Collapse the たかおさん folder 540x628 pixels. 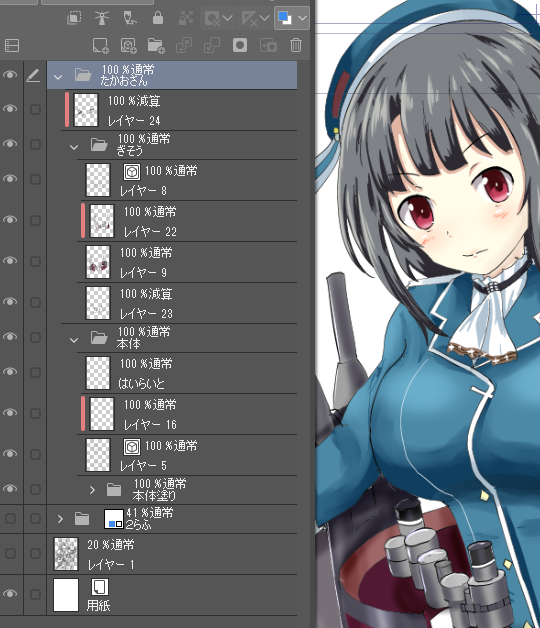coord(58,77)
